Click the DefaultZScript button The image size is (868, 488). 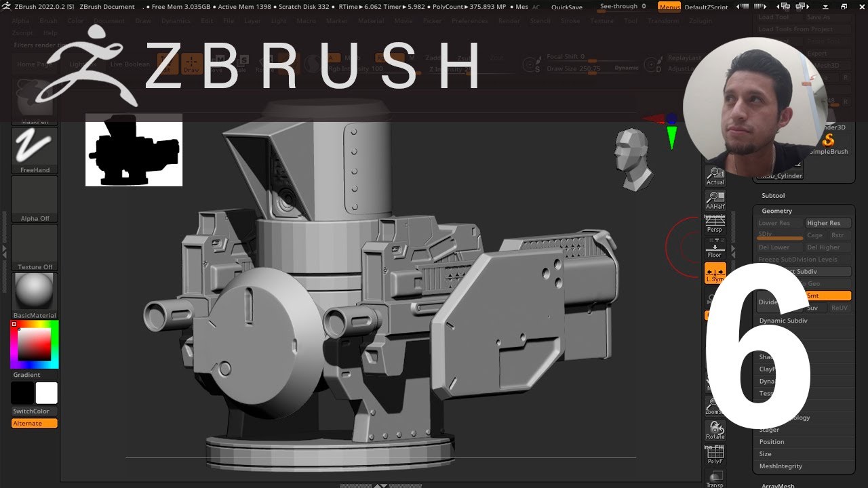coord(706,7)
